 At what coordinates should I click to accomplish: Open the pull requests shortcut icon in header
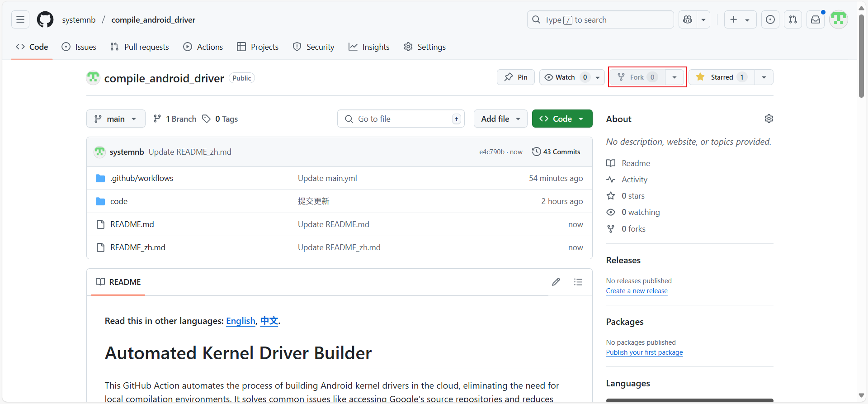coord(793,19)
